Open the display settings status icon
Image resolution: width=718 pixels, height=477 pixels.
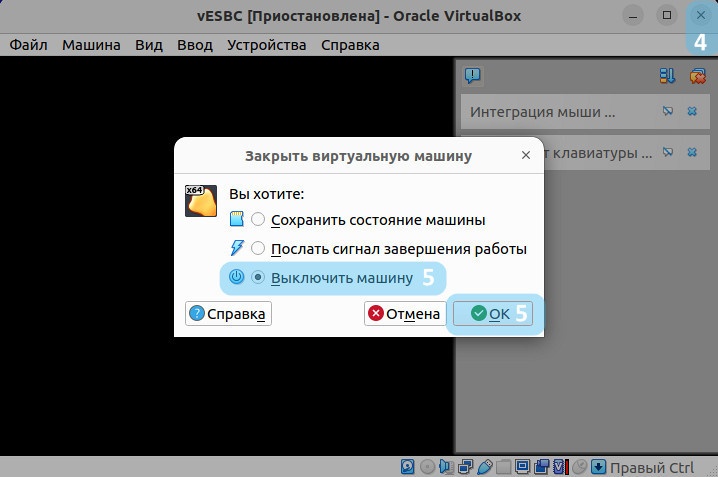click(x=522, y=466)
